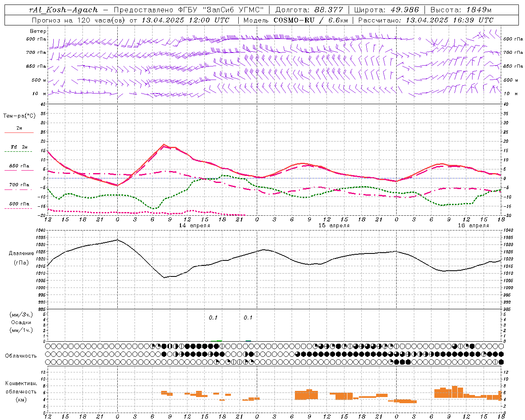Click "Рассчитано: 13.04.2025 16:39 UTC"
The image size is (525, 420).
tap(426, 20)
